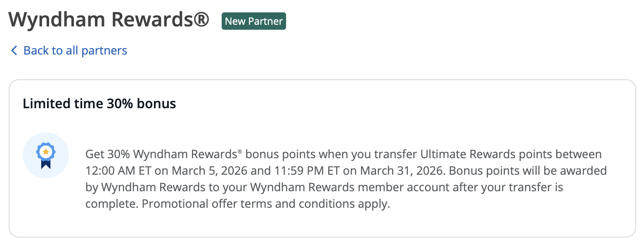Click the Limited time 30% bonus heading
Image resolution: width=644 pixels, height=247 pixels.
point(99,103)
